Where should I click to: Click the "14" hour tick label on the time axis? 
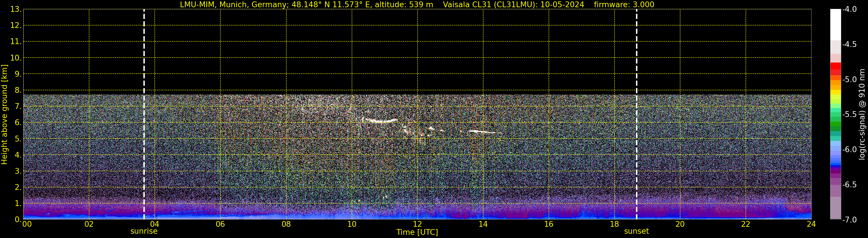point(483,224)
